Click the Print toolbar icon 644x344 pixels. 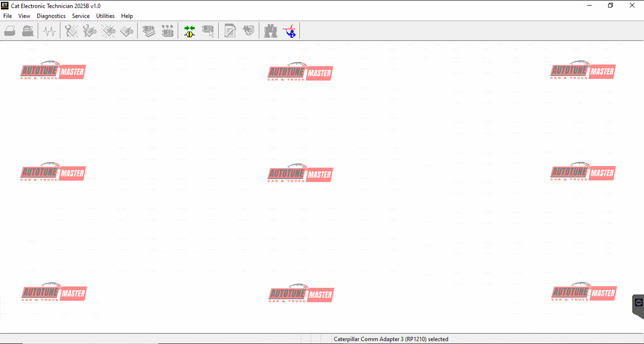[x=10, y=31]
